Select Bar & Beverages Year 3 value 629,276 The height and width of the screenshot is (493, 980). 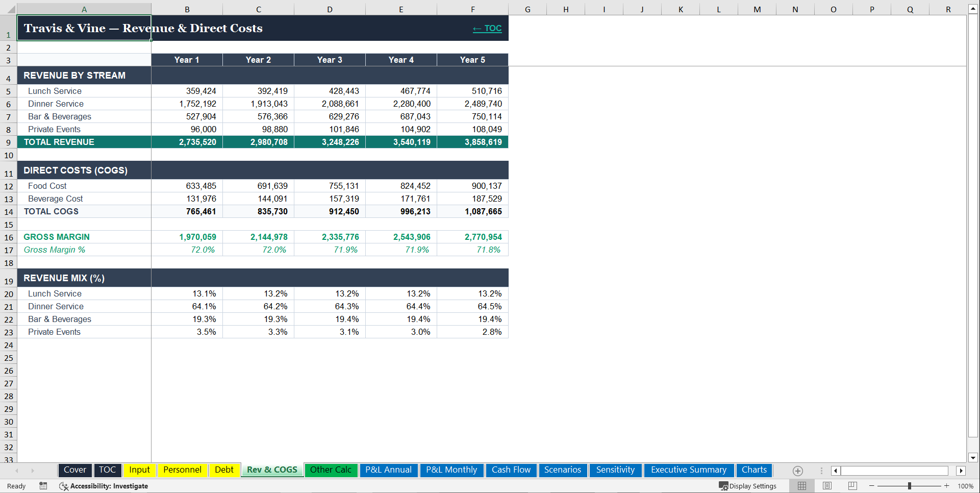click(330, 116)
